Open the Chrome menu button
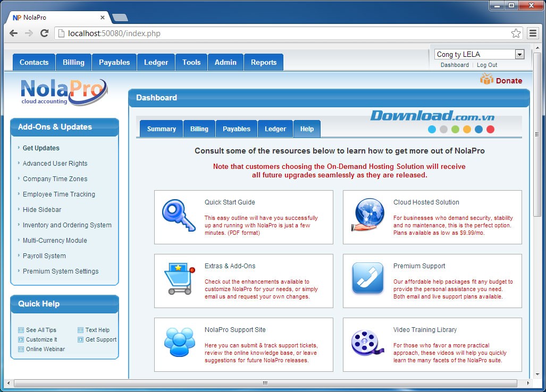546x392 pixels. (x=533, y=33)
